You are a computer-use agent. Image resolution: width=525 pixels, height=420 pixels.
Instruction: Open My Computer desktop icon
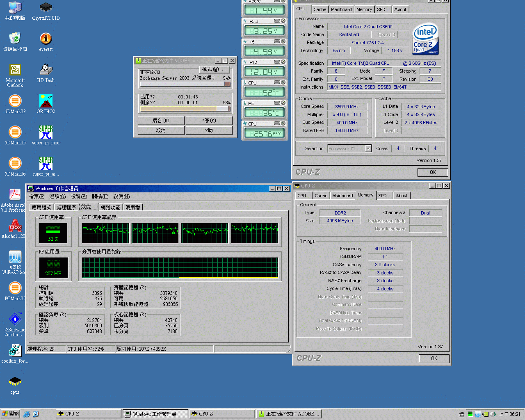pyautogui.click(x=15, y=11)
